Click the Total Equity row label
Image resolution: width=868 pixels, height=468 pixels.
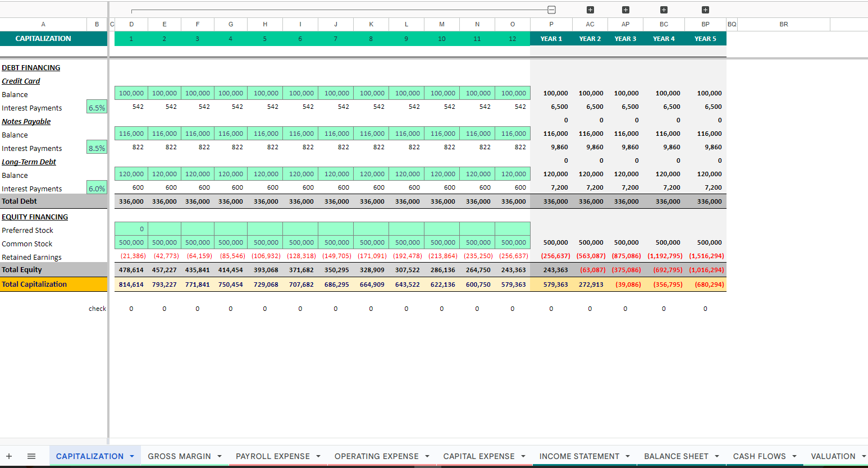(x=22, y=269)
